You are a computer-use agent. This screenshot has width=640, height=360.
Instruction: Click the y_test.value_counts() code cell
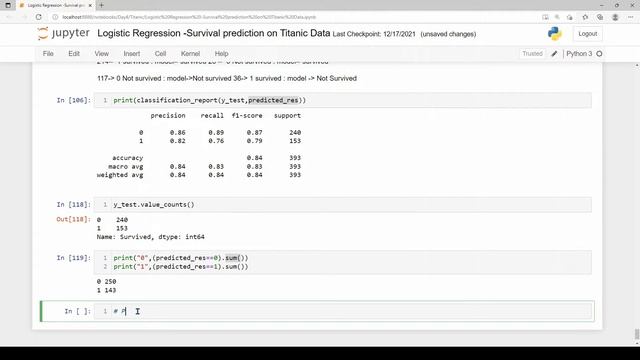tap(342, 204)
